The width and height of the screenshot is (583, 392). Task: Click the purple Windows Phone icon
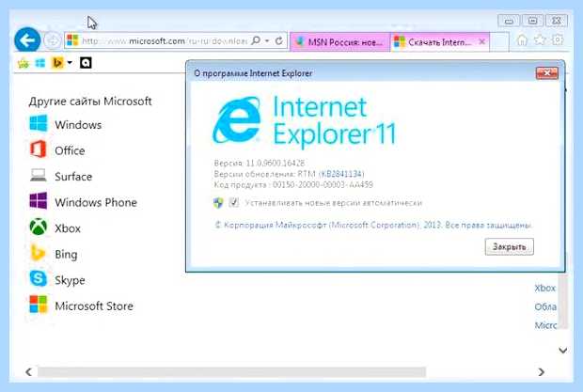coord(39,201)
